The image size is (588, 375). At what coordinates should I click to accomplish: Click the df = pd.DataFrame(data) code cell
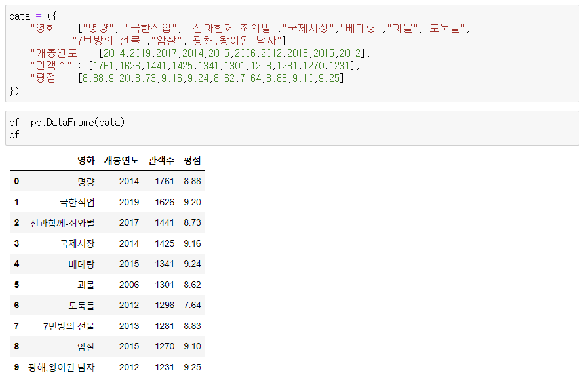(292, 128)
